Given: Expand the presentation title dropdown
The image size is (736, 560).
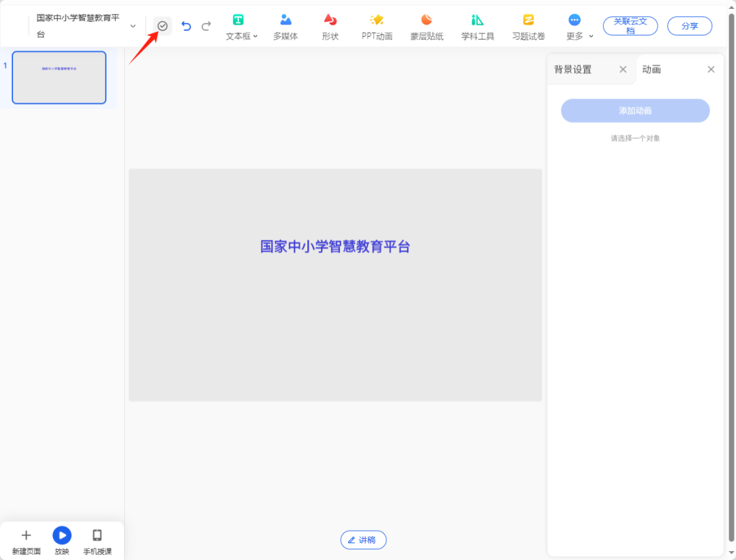Looking at the screenshot, I should pyautogui.click(x=133, y=25).
